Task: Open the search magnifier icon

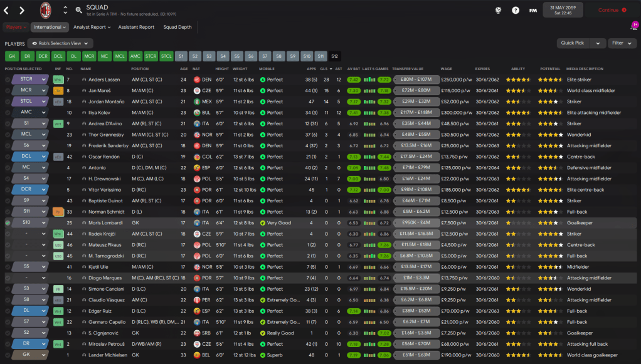Action: [x=78, y=10]
